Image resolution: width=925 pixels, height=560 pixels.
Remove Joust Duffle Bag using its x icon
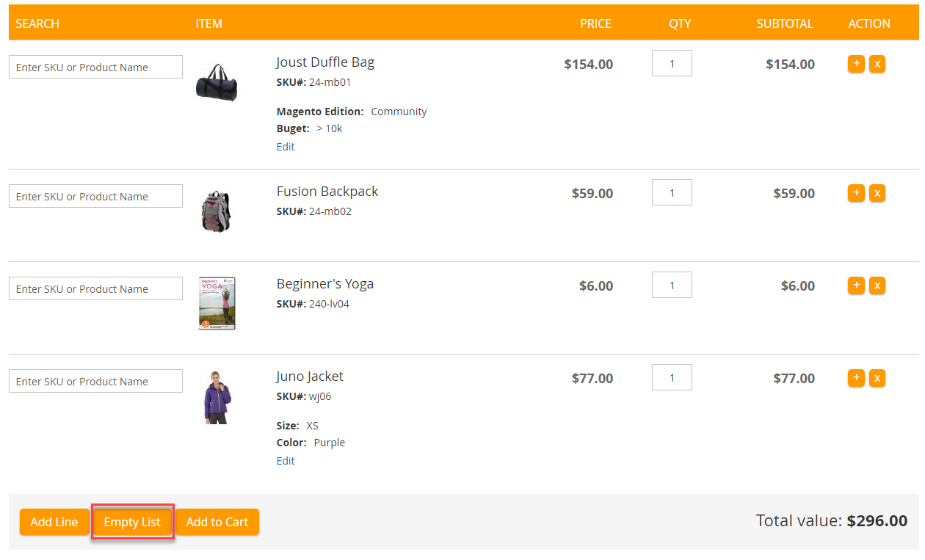877,64
